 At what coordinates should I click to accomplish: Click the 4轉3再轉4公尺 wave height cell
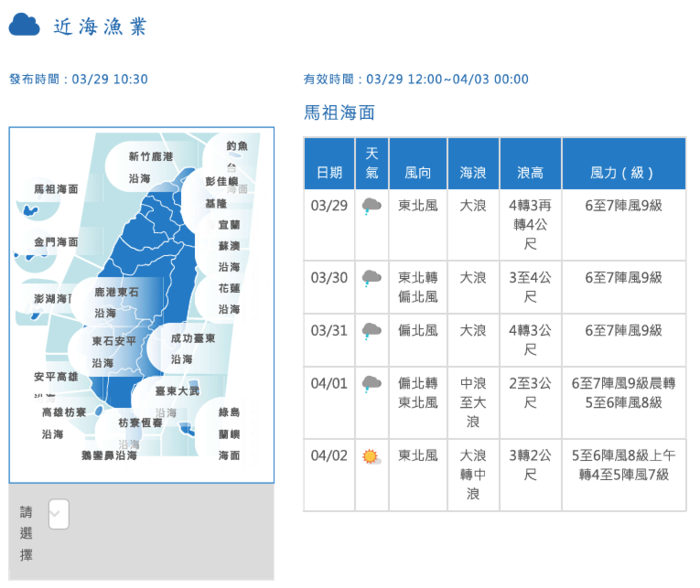(530, 225)
